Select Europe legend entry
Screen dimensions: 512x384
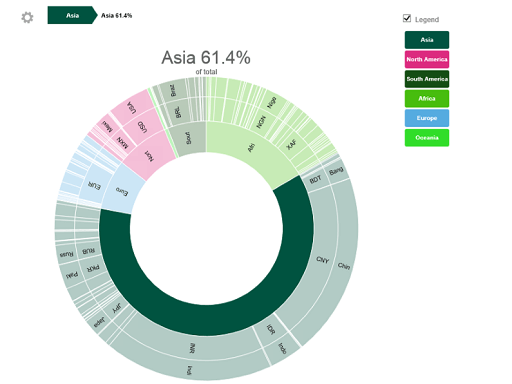point(427,118)
